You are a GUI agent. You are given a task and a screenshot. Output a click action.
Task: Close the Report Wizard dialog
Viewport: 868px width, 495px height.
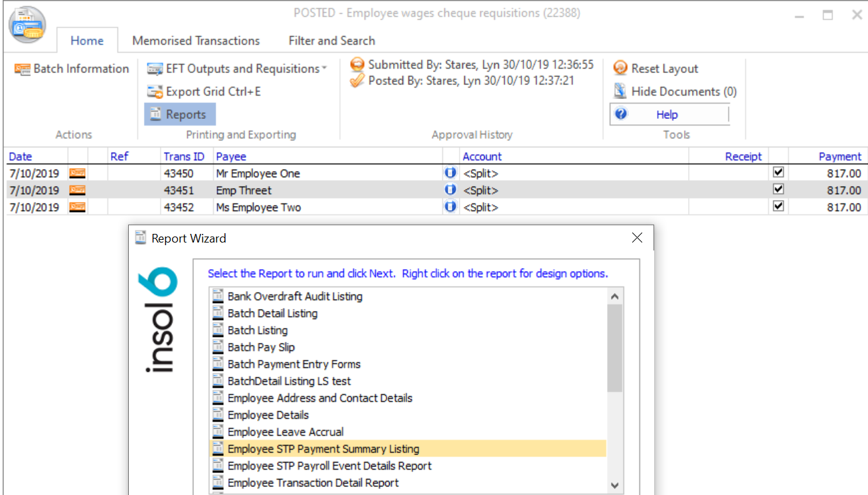[637, 238]
